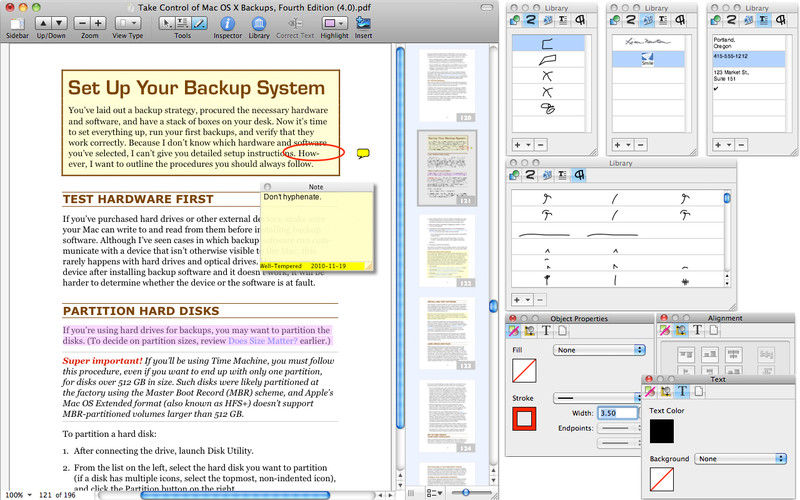800x500 pixels.
Task: Open the Highlight color dropdown arrow
Action: (341, 23)
